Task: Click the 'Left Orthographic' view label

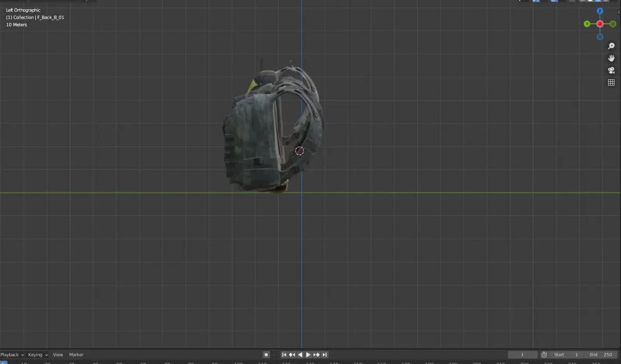Action: pos(23,10)
